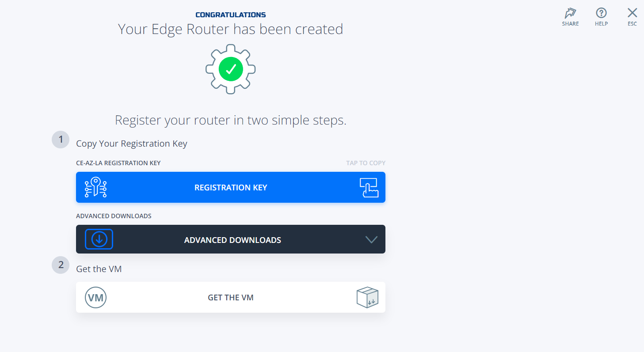Click the step 2 circle indicator
Image resolution: width=644 pixels, height=352 pixels.
click(60, 265)
